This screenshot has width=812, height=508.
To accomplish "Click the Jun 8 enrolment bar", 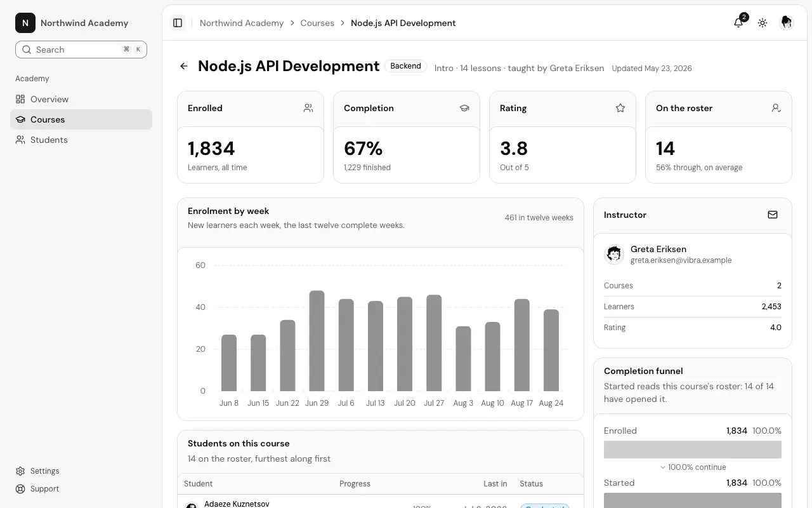I will 229,363.
